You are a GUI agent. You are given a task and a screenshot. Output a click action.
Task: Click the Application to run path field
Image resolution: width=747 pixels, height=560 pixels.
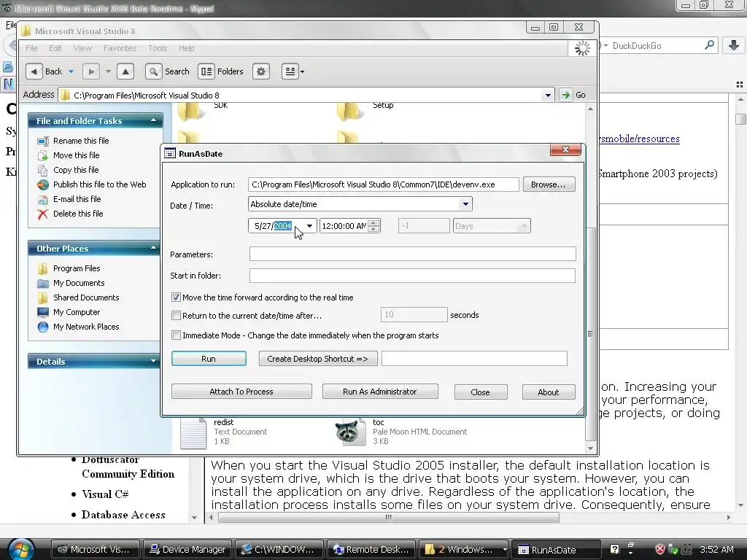click(x=384, y=184)
